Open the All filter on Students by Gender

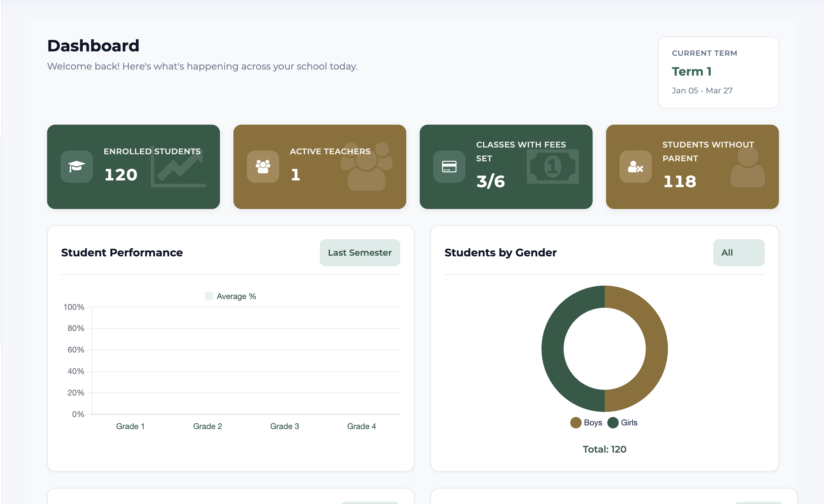[739, 252]
